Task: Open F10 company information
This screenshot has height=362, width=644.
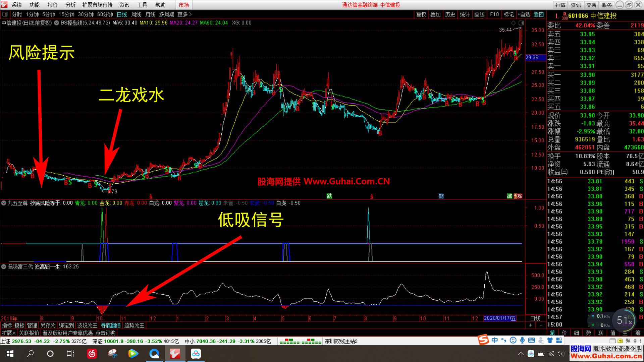Action: (x=494, y=14)
